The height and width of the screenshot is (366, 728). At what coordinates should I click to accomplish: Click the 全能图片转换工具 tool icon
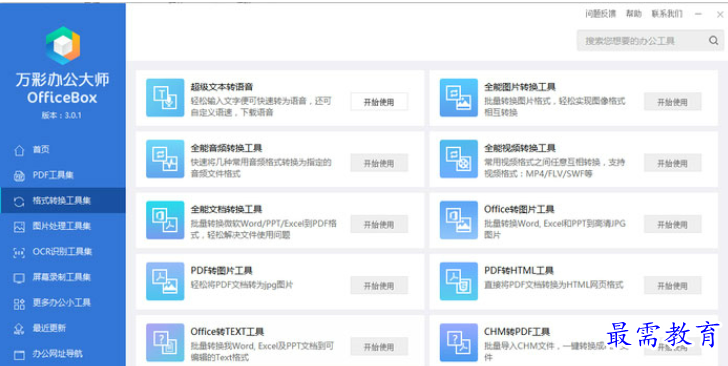tap(459, 98)
